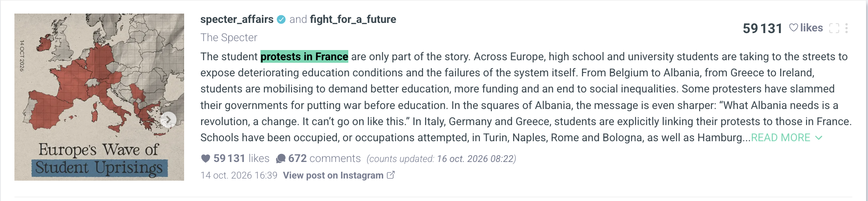
Task: Click the highlighted 'protests in France' phrase
Action: tap(304, 56)
